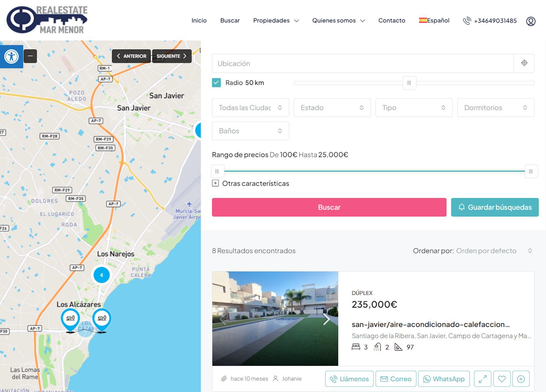The width and height of the screenshot is (546, 392).
Task: Click the Real Estate Mar Menor logo
Action: pyautogui.click(x=47, y=20)
